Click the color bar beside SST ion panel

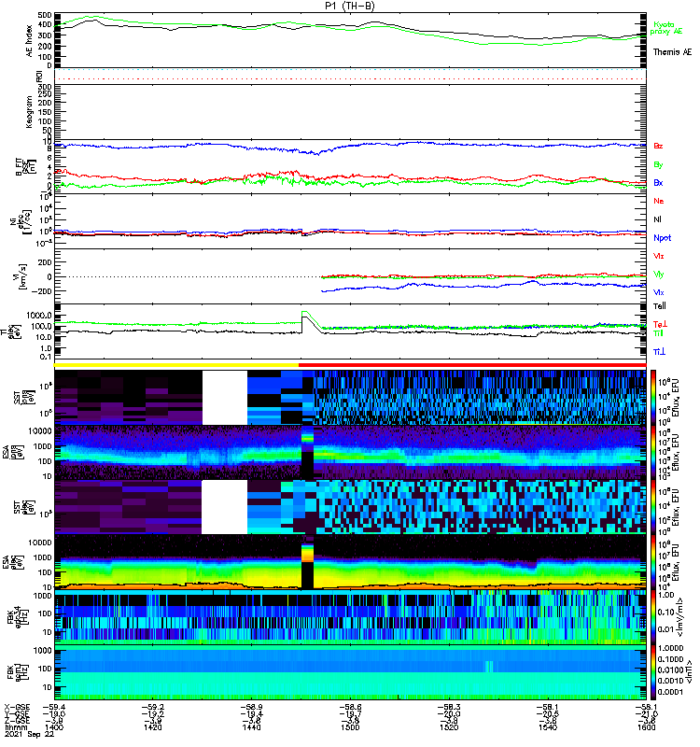[x=653, y=398]
